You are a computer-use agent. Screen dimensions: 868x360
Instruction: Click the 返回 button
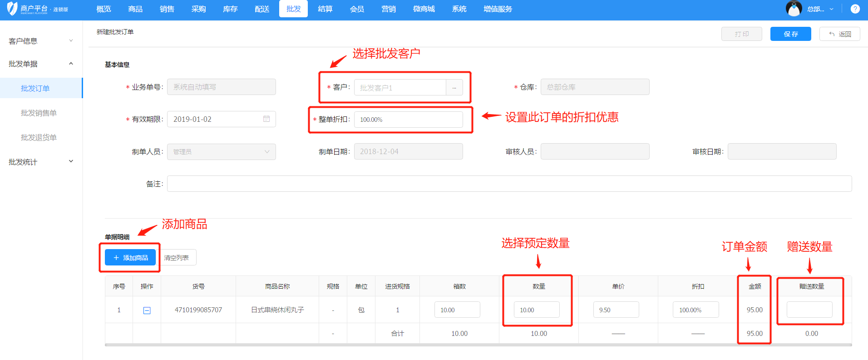click(x=839, y=34)
